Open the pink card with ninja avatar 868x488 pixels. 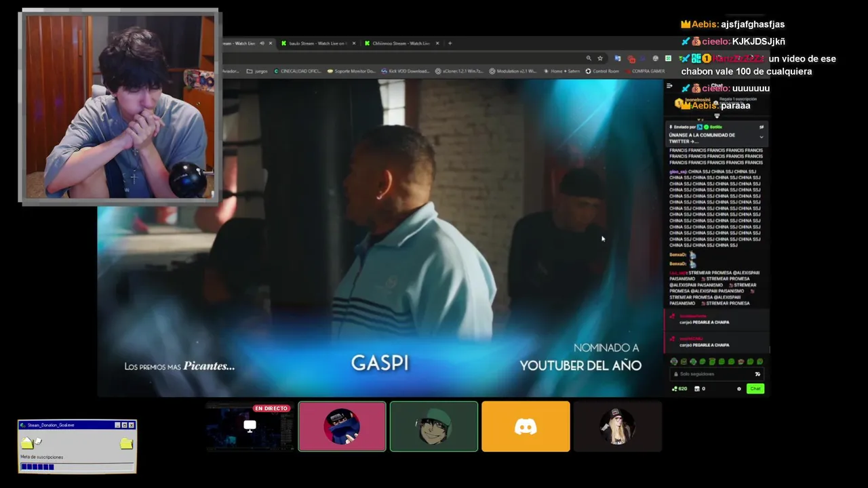tap(342, 426)
